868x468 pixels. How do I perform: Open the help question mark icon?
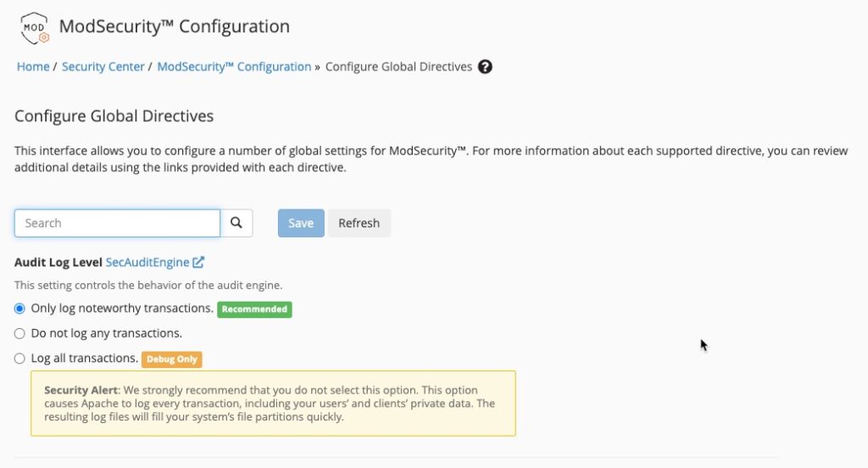pos(485,67)
